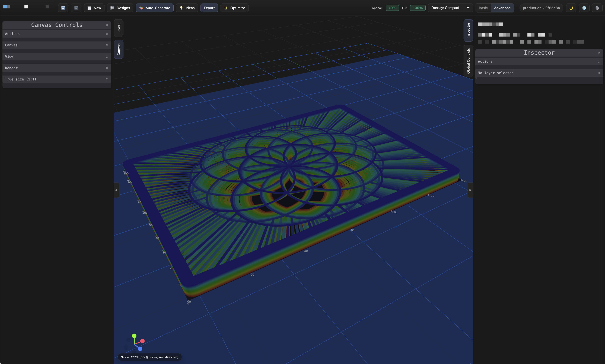Click the Export button
The width and height of the screenshot is (605, 364).
(209, 8)
